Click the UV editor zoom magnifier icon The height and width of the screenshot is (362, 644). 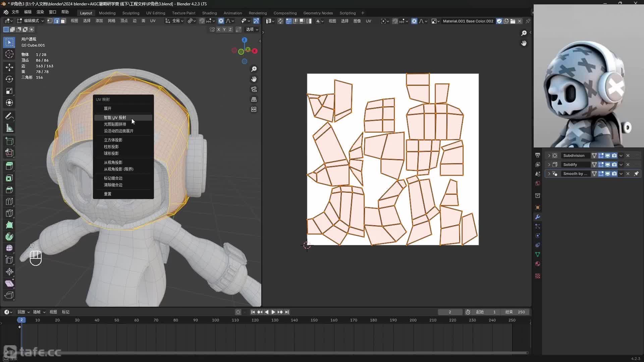[x=524, y=33]
